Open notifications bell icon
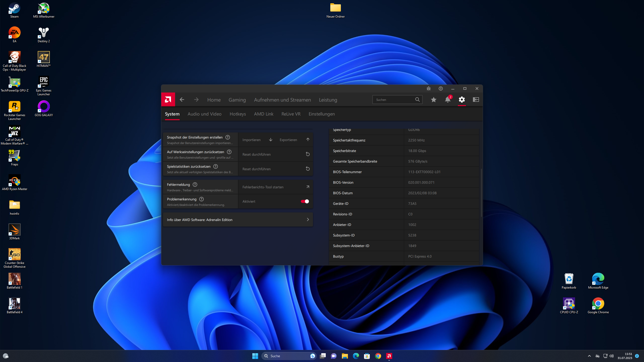Image resolution: width=644 pixels, height=362 pixels. point(448,100)
